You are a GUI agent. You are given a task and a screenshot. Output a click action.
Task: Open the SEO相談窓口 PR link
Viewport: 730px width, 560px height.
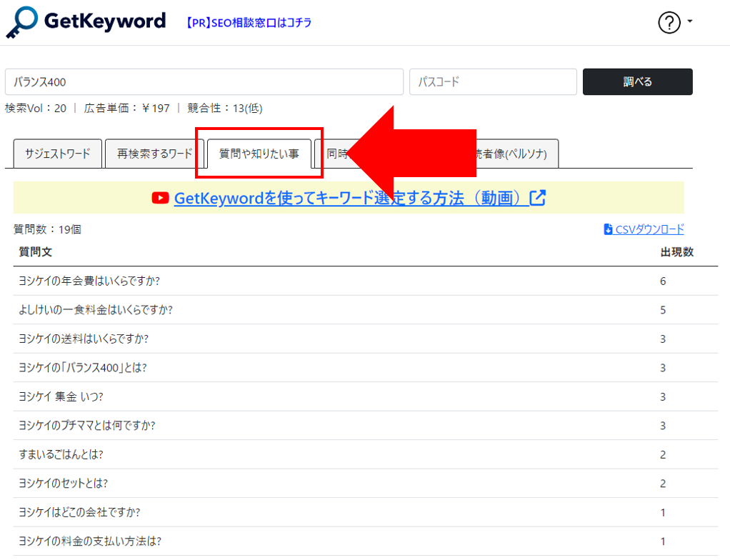(x=249, y=22)
